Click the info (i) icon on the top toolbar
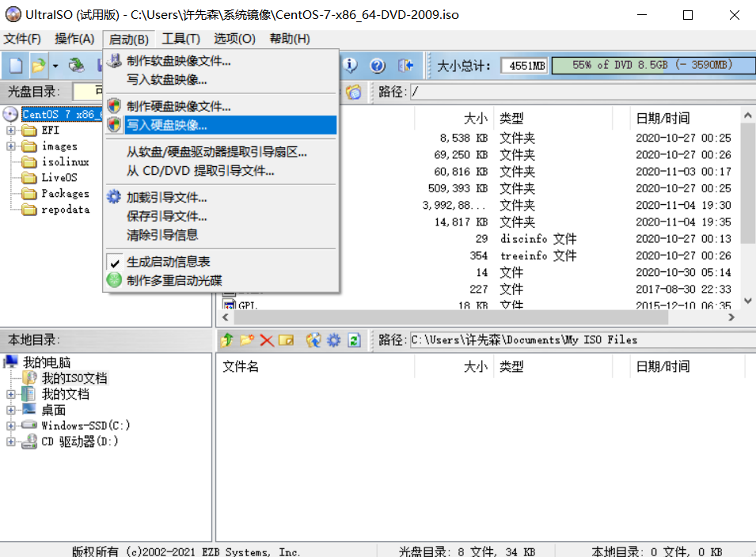This screenshot has height=557, width=756. click(x=351, y=66)
